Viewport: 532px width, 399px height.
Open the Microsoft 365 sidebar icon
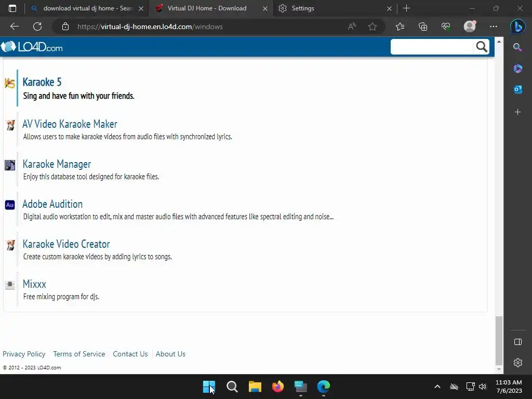point(517,69)
